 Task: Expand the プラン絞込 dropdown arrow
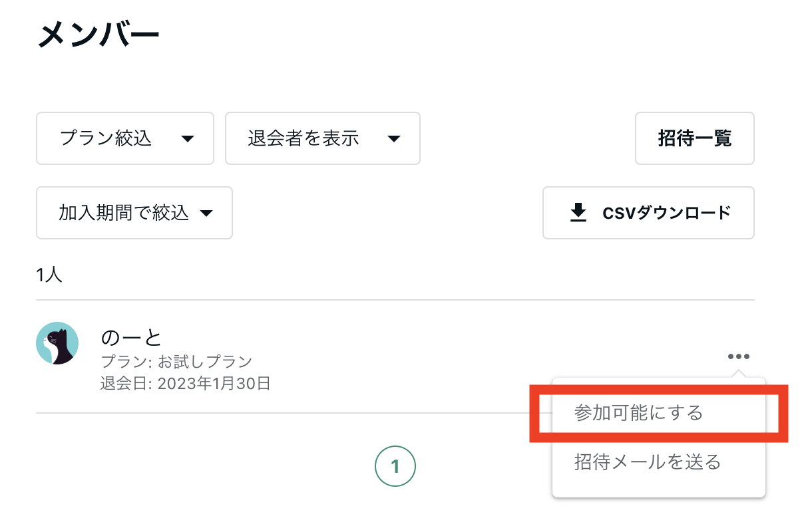click(x=188, y=139)
